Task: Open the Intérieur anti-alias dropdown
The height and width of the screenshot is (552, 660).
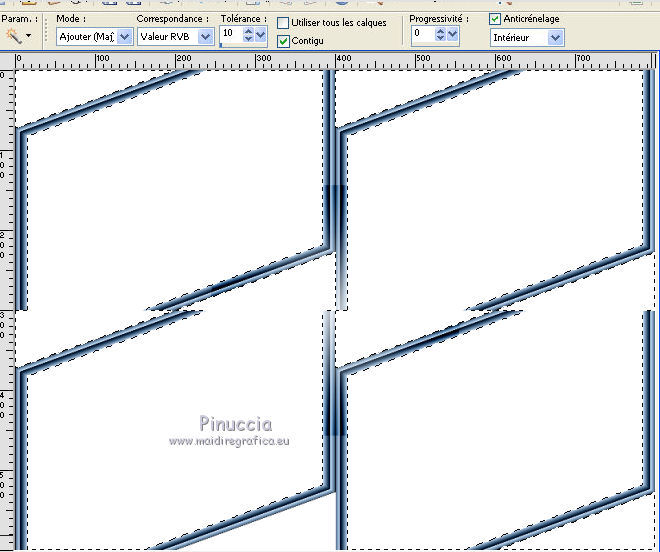Action: tap(527, 37)
